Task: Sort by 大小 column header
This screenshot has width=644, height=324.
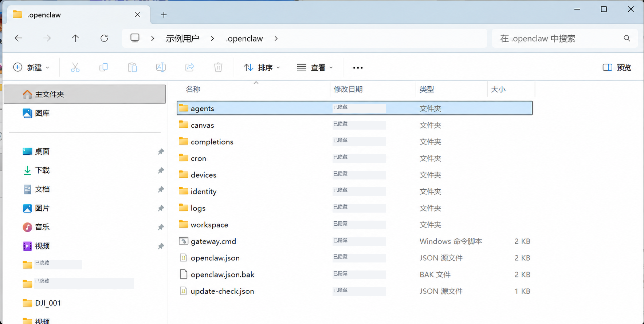Action: (498, 89)
